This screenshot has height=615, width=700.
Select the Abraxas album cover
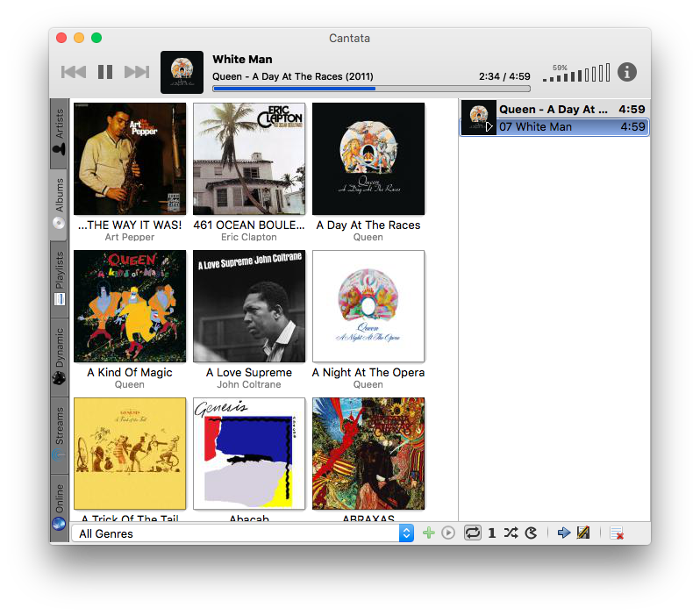(x=368, y=454)
